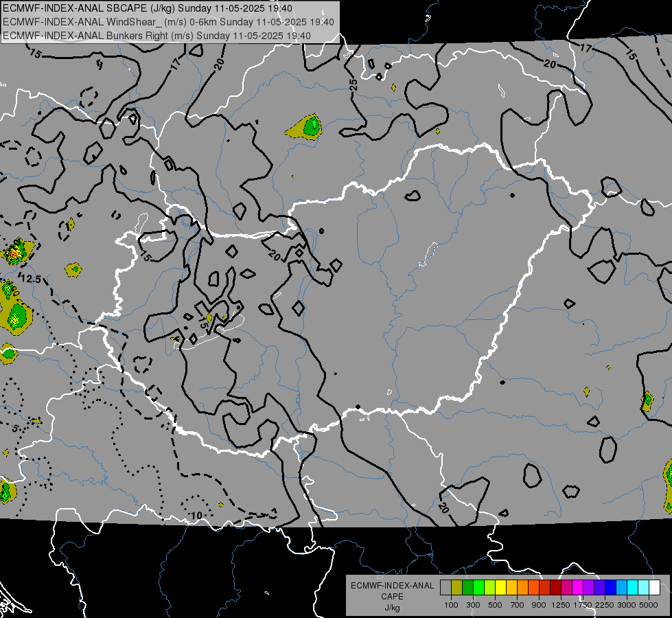Click the legend value 100
The image size is (672, 618).
pos(451,605)
